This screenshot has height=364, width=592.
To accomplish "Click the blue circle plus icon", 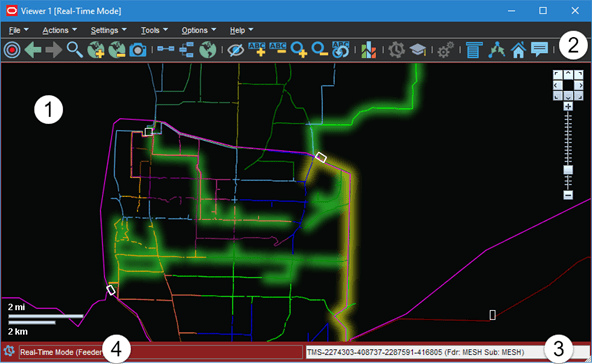I will pyautogui.click(x=299, y=50).
